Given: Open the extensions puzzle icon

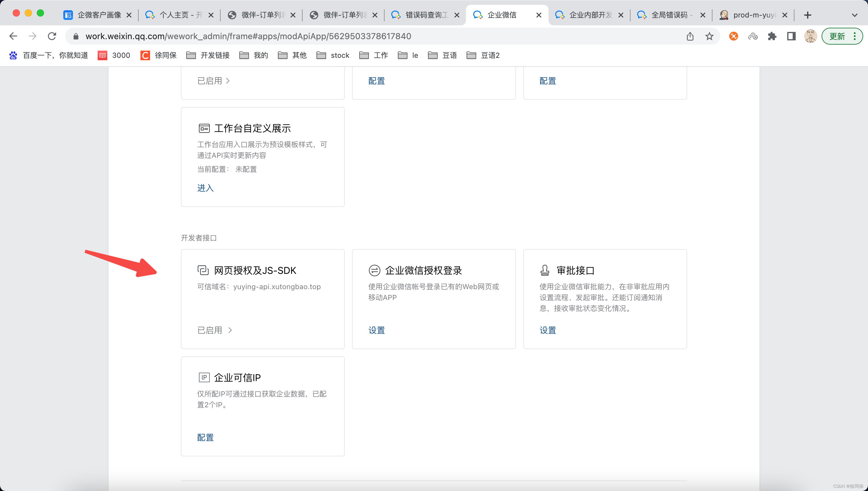Looking at the screenshot, I should tap(772, 36).
